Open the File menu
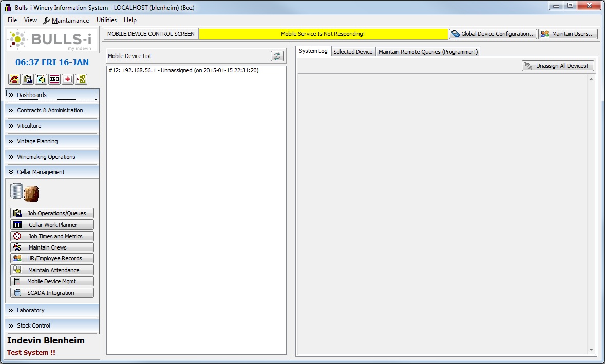The width and height of the screenshot is (605, 364). pyautogui.click(x=12, y=20)
